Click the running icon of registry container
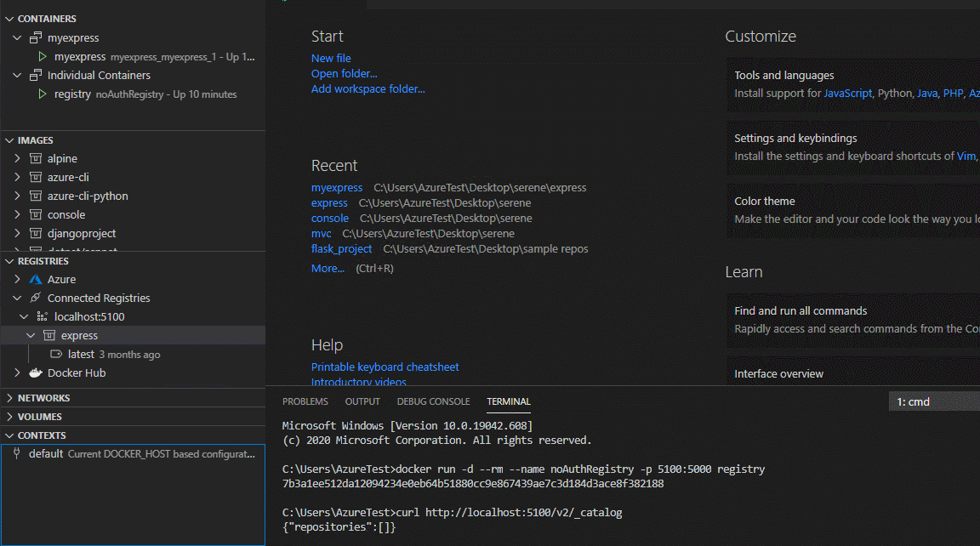 coord(43,94)
